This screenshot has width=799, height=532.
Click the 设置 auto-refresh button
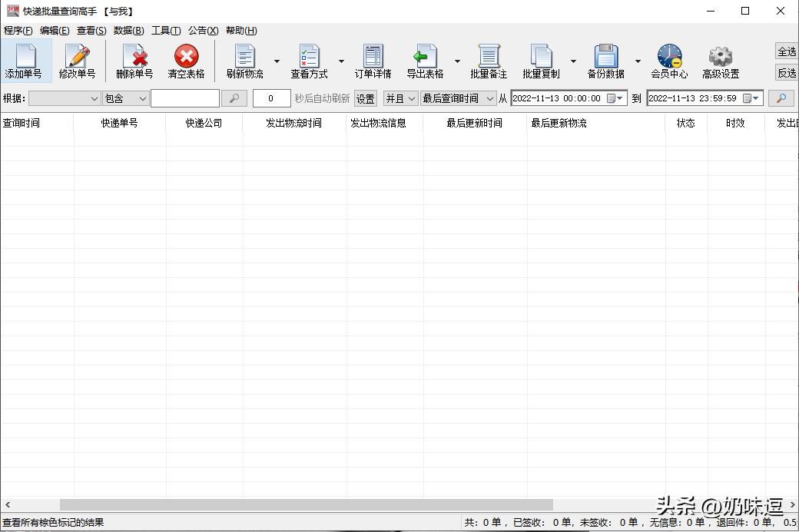[366, 98]
